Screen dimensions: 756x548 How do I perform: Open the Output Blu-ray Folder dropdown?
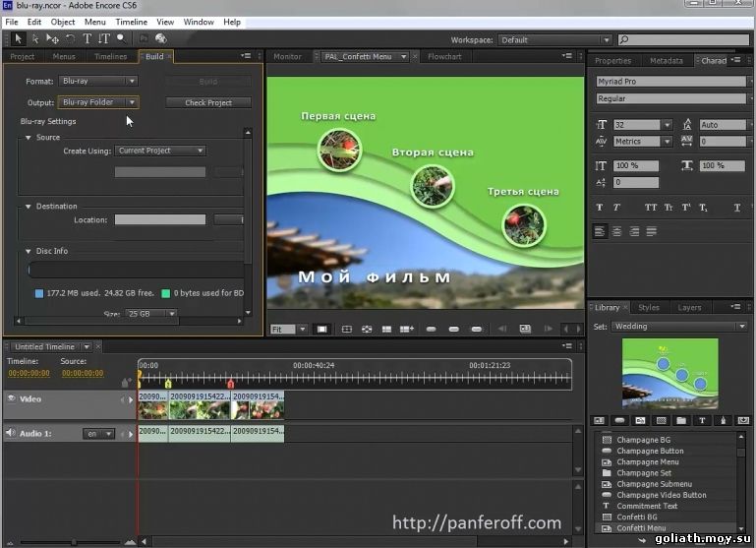point(97,102)
